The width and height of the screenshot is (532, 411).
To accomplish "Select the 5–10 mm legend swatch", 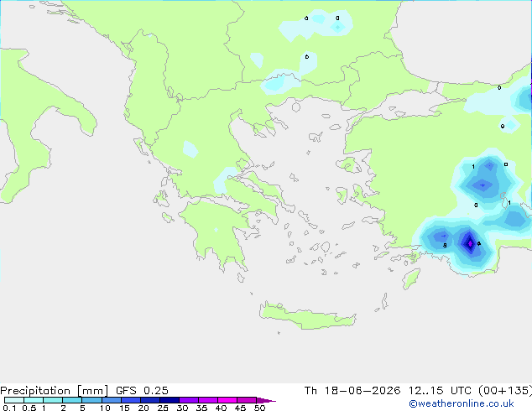I will point(91,400).
